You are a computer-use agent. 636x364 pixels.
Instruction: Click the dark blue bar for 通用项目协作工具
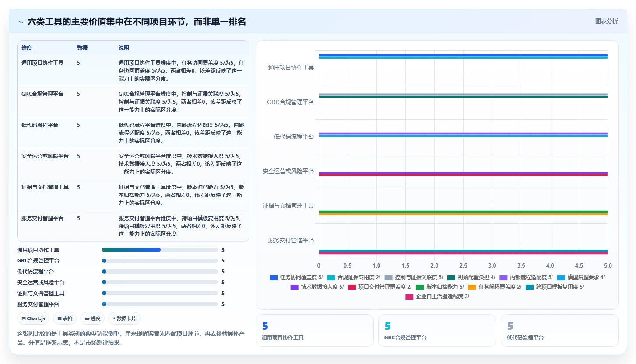point(463,55)
